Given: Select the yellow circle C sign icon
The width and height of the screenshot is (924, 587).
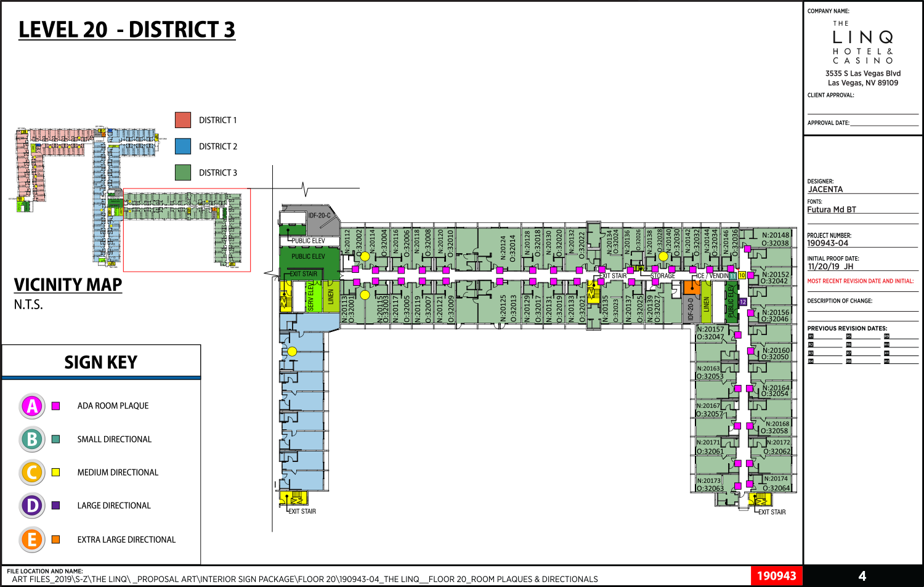Looking at the screenshot, I should click(x=32, y=472).
